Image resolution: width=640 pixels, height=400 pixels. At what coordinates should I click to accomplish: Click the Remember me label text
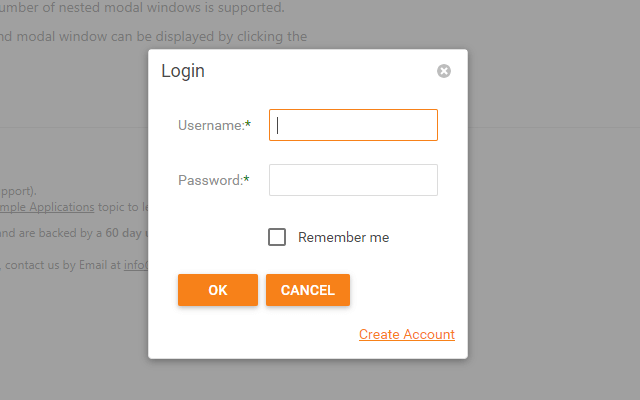[x=343, y=237]
